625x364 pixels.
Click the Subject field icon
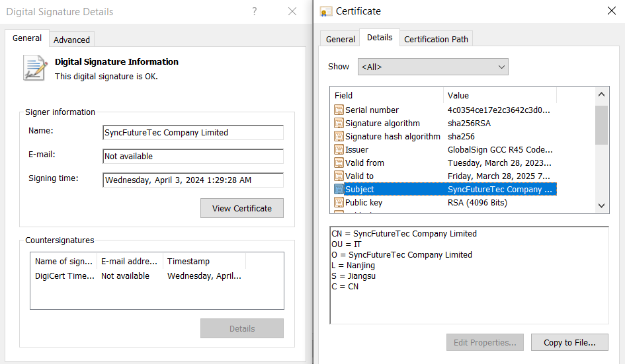click(x=339, y=189)
